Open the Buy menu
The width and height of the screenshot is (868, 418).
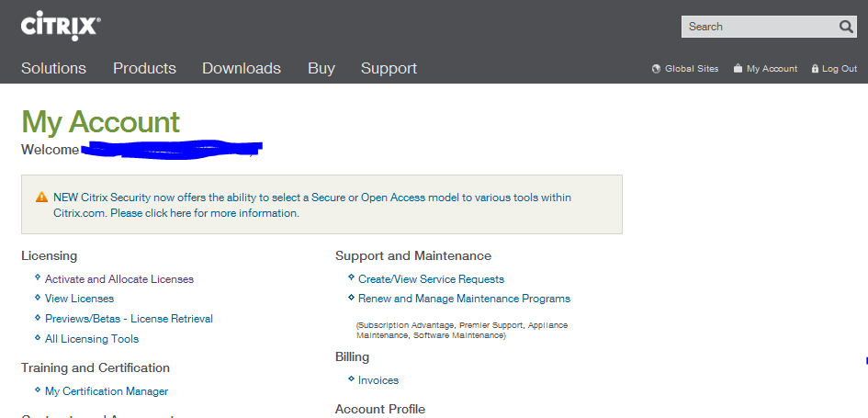[x=321, y=69]
